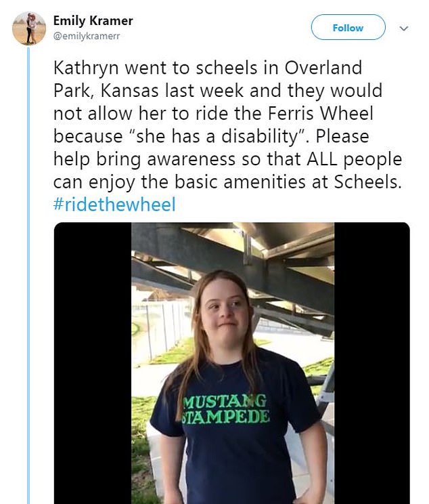Click Emily Kramer's profile avatar
Image resolution: width=429 pixels, height=504 pixels.
click(x=29, y=28)
